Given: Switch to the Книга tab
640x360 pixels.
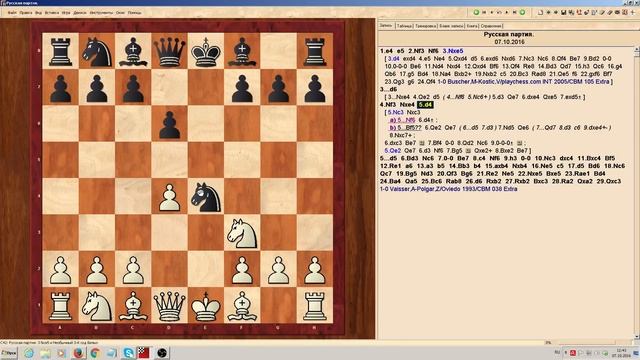Looking at the screenshot, I should [x=472, y=26].
